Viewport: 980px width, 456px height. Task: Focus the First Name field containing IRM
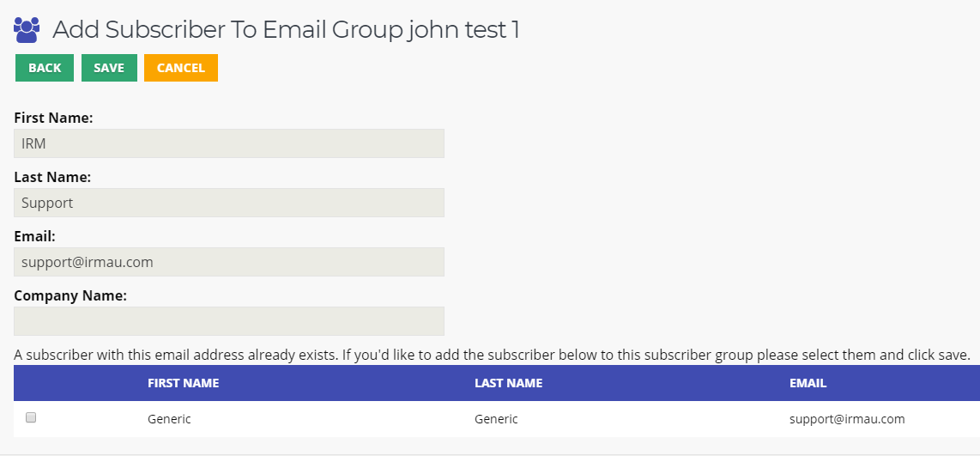point(229,143)
